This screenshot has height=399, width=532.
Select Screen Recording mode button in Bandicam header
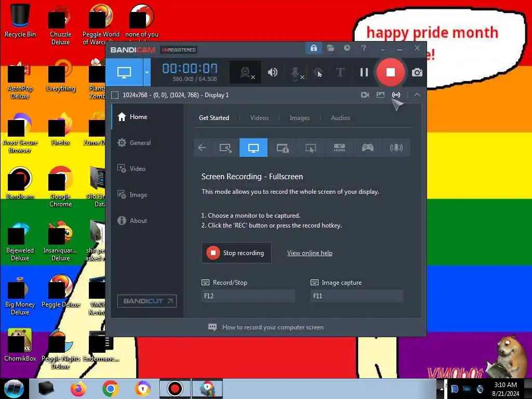(124, 72)
